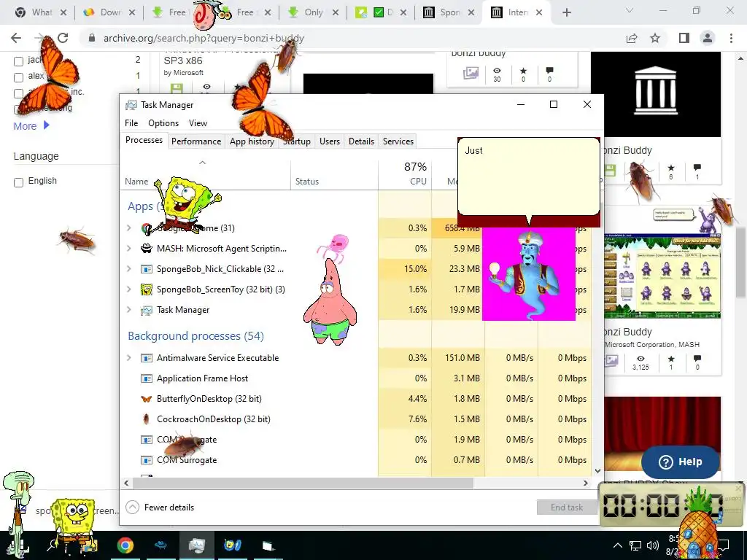Image resolution: width=747 pixels, height=560 pixels.
Task: Click the Chrome back arrow icon
Action: click(16, 38)
